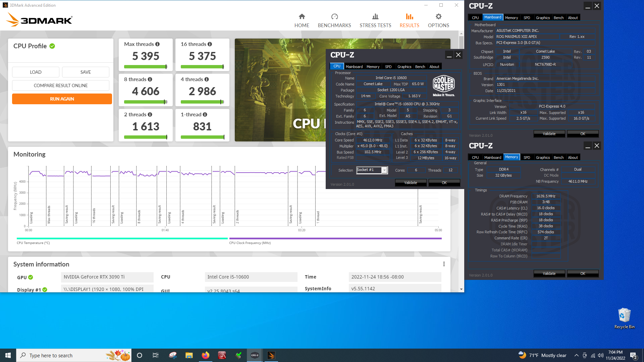Click the Cooler Master logo in CPU-Z
Viewport: 644px width, 362px height.
coord(443,86)
